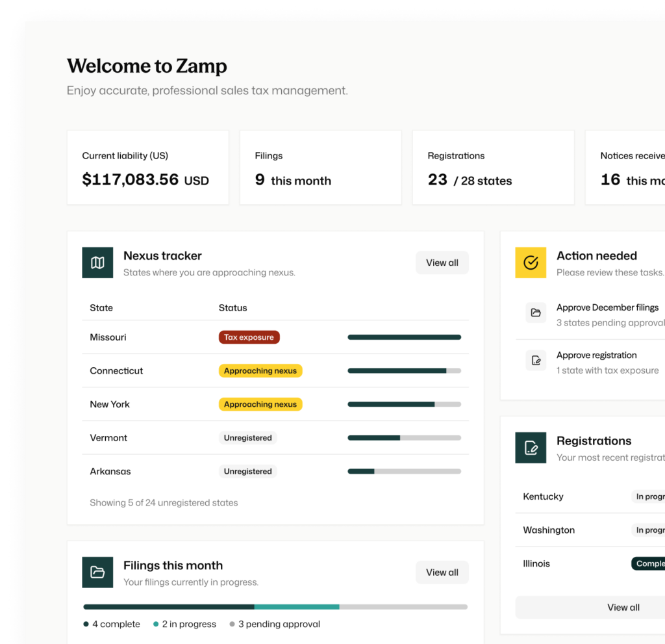Click the Filings this month folder icon
Viewport: 665px width, 644px height.
point(97,572)
